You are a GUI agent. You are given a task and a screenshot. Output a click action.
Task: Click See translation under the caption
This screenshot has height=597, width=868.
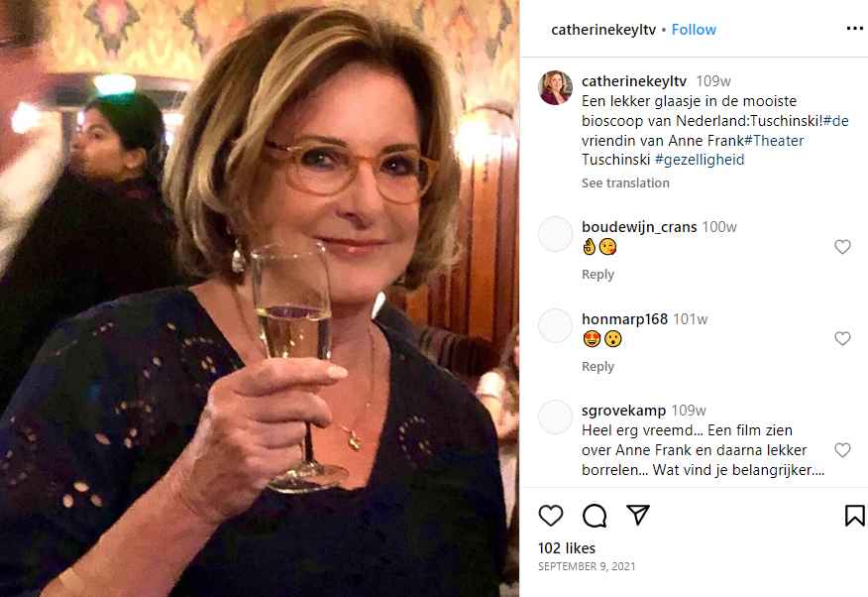(x=625, y=183)
